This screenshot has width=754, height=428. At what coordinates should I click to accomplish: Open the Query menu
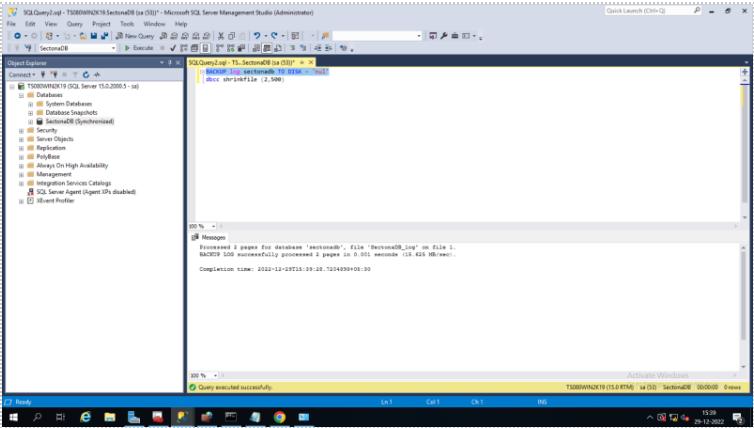click(74, 23)
